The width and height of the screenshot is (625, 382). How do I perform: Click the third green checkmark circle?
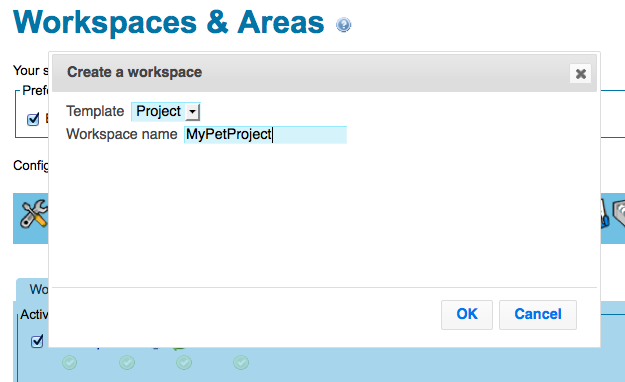[x=184, y=363]
